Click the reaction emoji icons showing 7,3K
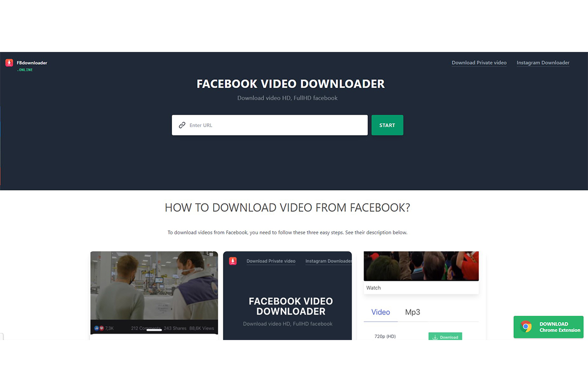This screenshot has width=588, height=392. pos(99,328)
